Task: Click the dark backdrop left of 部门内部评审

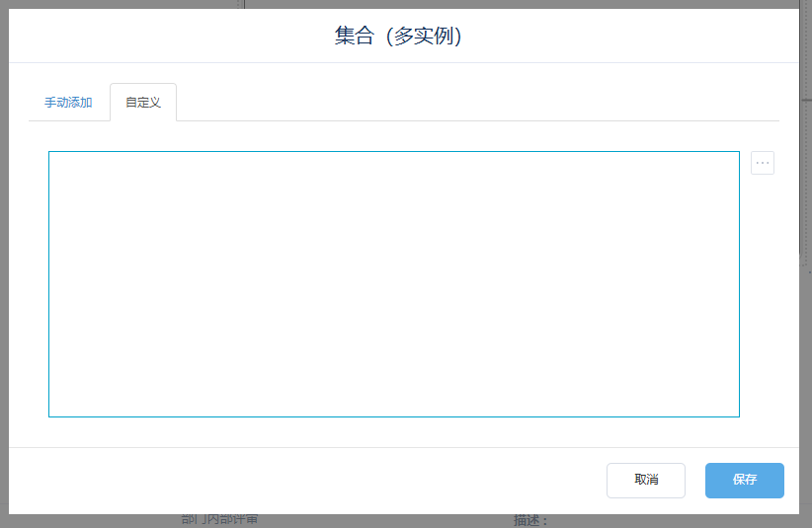Action: click(x=89, y=520)
